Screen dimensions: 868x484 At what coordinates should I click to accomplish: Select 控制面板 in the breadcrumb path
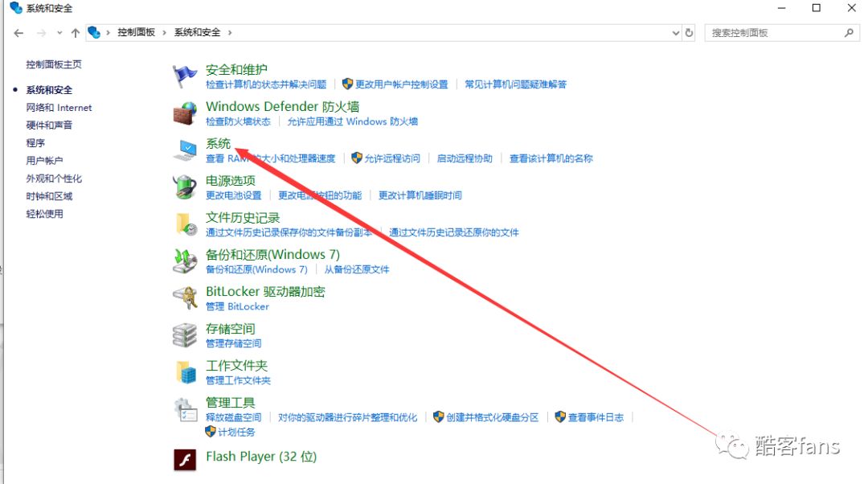point(136,33)
